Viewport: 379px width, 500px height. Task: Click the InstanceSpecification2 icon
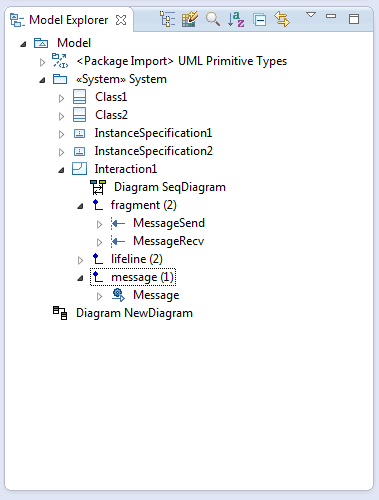pyautogui.click(x=79, y=151)
